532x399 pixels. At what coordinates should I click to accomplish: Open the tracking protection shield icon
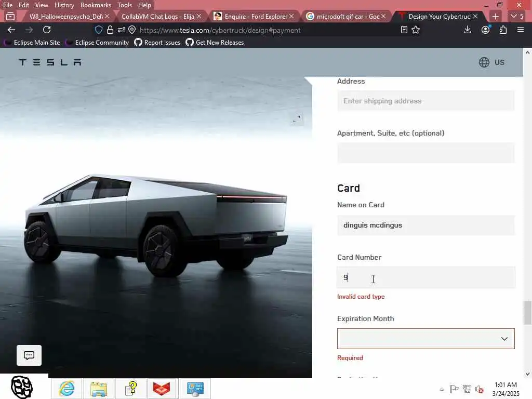pos(98,30)
